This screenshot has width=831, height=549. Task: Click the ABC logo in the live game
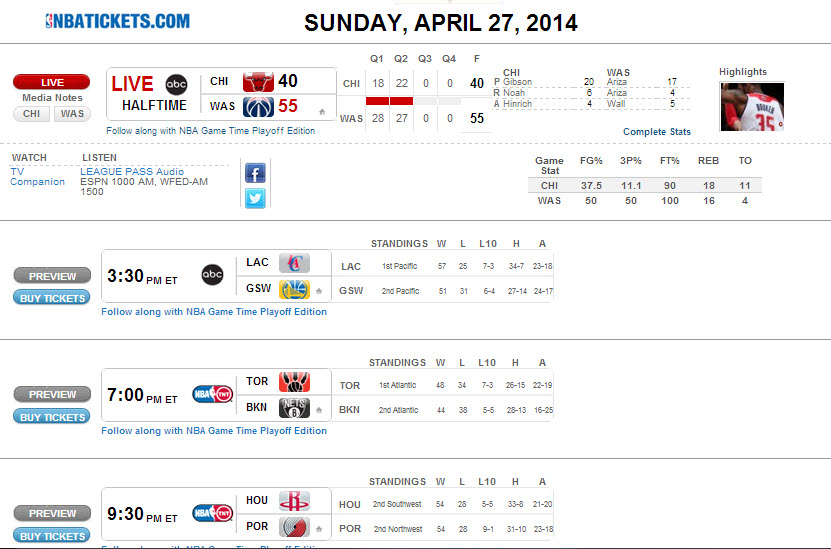tap(176, 84)
